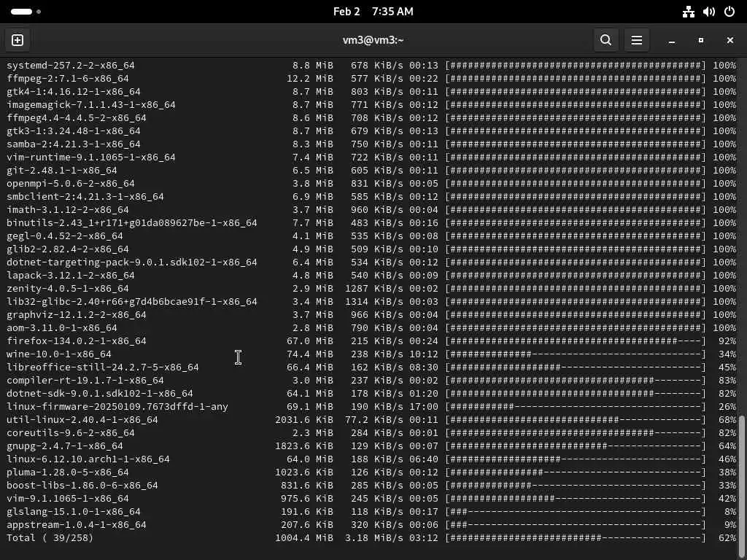Click the firefox-134.0.2-1-x86_64 package name
Viewport: 747px width, 560px height.
(x=76, y=341)
